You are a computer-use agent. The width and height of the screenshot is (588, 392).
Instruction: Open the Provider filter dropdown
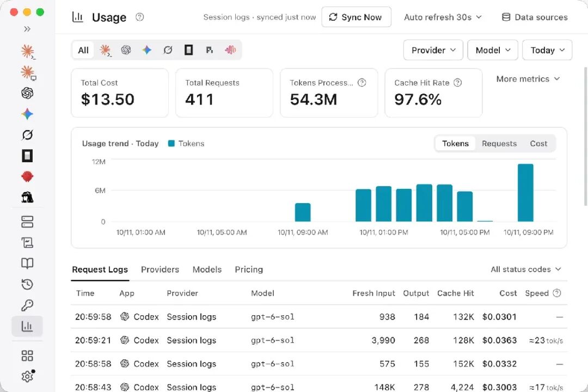point(433,50)
